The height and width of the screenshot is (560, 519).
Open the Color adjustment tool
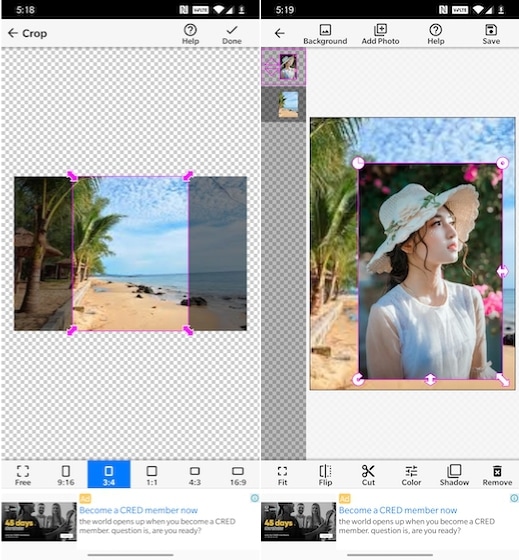tap(411, 475)
